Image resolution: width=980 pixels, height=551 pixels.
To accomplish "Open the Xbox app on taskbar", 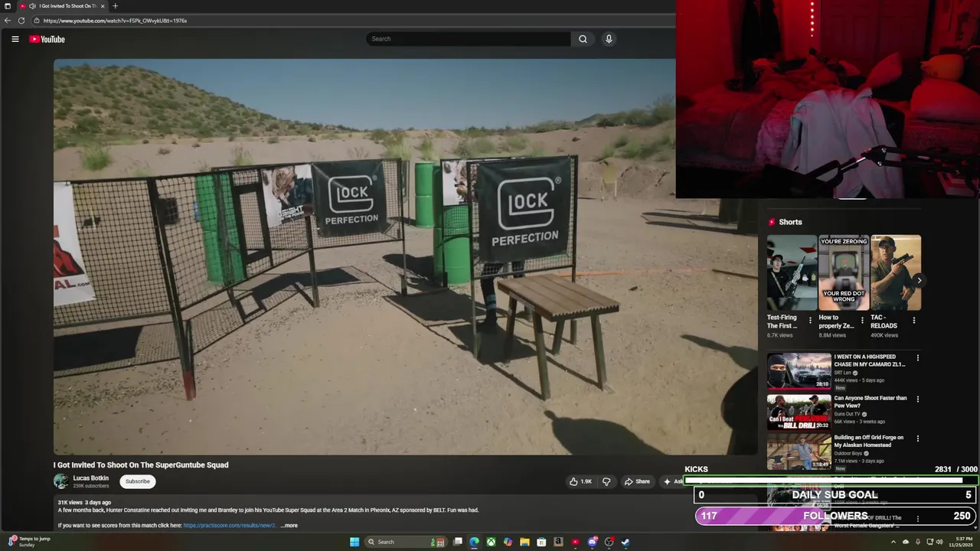I will pyautogui.click(x=491, y=542).
